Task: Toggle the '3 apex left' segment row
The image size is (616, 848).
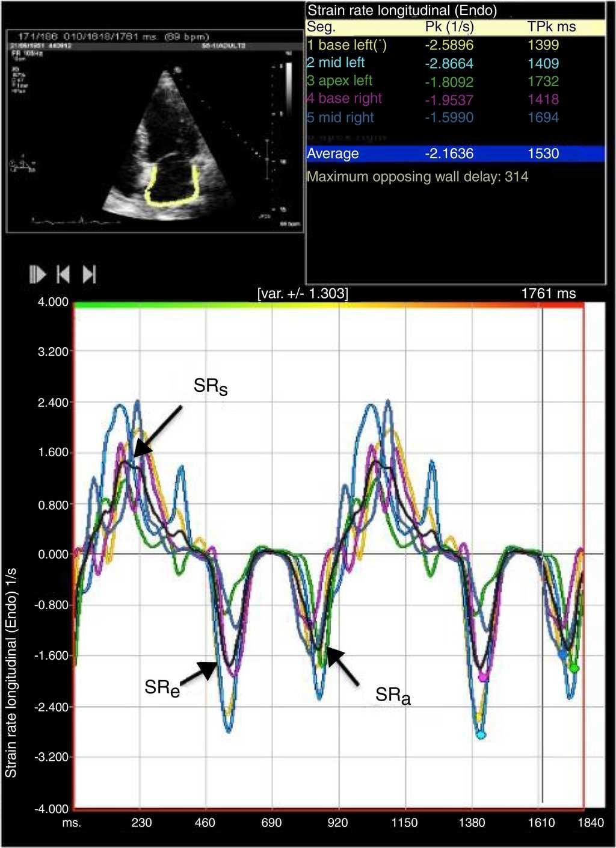Action: [x=339, y=81]
